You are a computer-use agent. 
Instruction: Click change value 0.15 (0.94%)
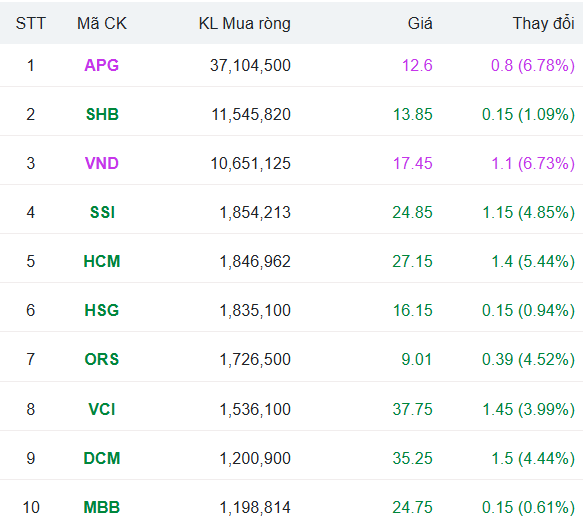[x=528, y=310]
